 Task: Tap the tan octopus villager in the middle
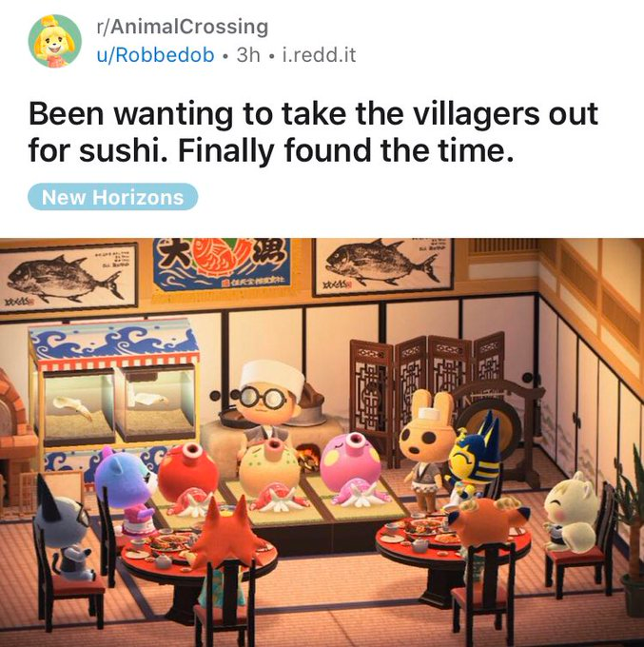pyautogui.click(x=271, y=475)
